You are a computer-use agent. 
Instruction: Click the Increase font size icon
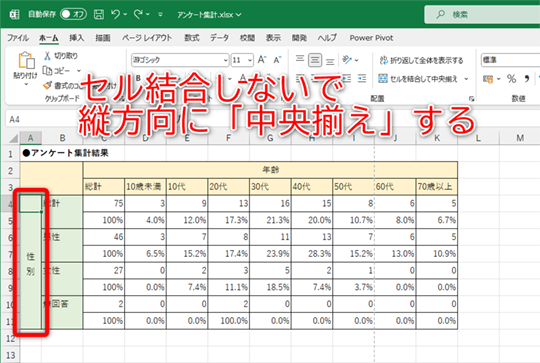262,60
